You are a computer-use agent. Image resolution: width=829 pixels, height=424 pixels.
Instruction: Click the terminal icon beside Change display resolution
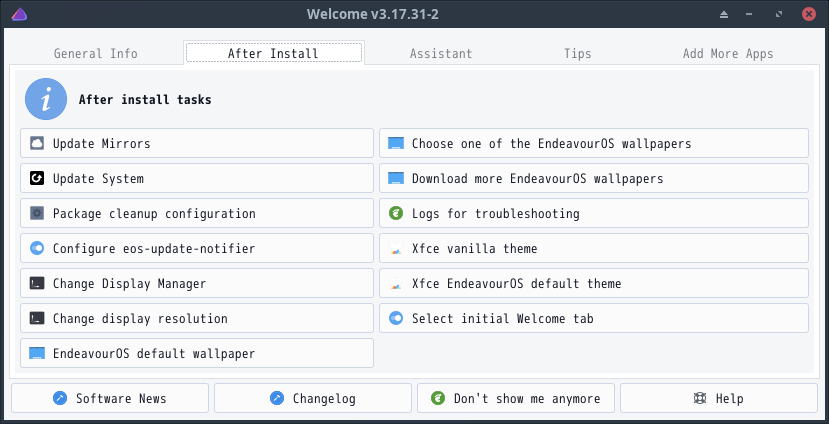coord(37,318)
